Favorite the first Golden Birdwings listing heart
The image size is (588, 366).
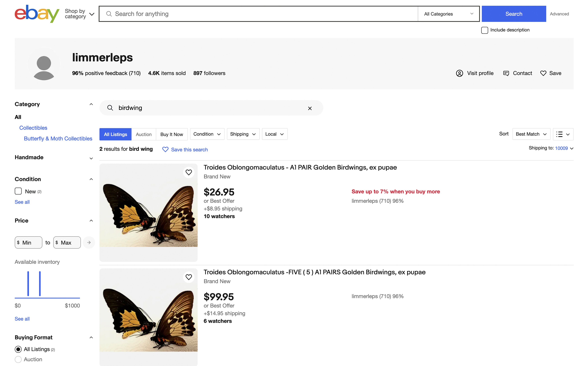click(x=189, y=172)
